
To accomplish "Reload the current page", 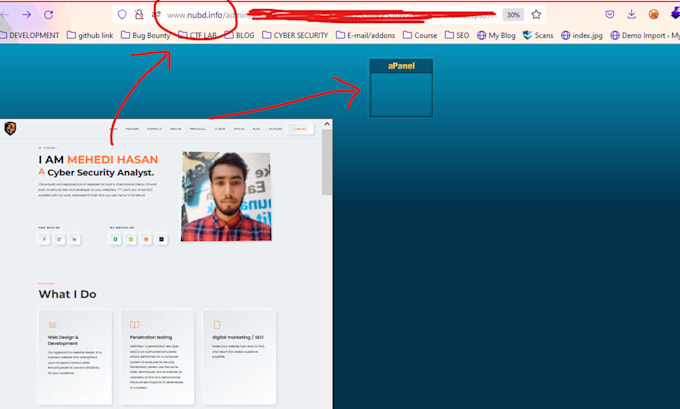I will click(x=49, y=15).
